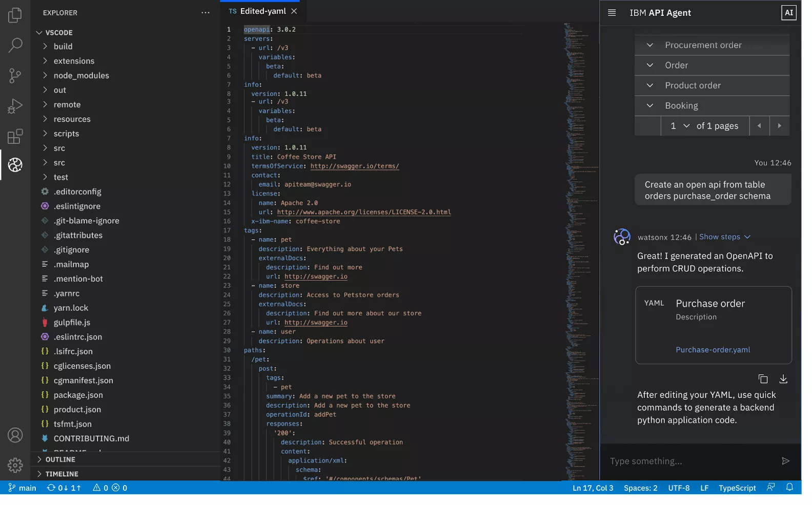812x505 pixels.
Task: Click the copy YAML icon in chat
Action: [763, 379]
